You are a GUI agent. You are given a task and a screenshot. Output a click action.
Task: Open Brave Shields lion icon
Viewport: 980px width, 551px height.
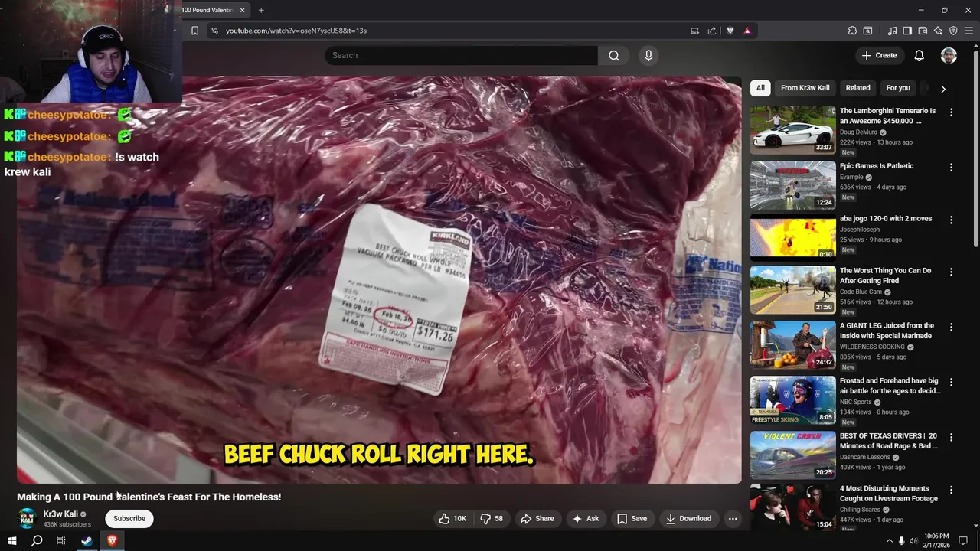(730, 31)
